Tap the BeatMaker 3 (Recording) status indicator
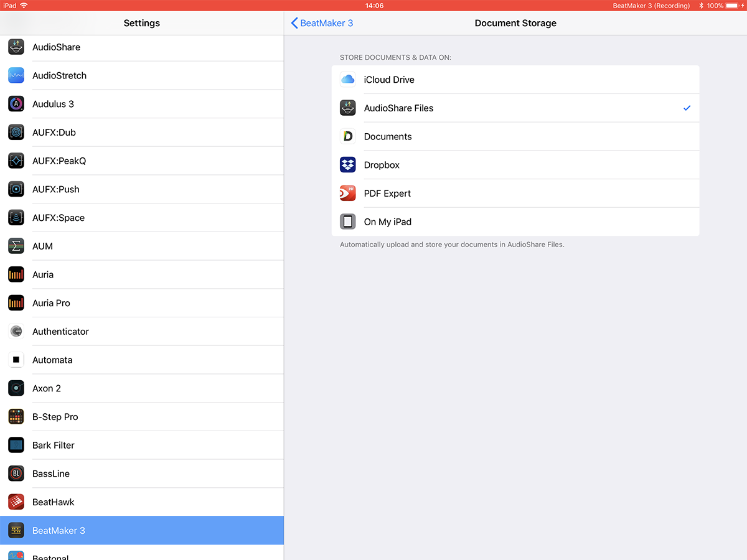 point(651,6)
